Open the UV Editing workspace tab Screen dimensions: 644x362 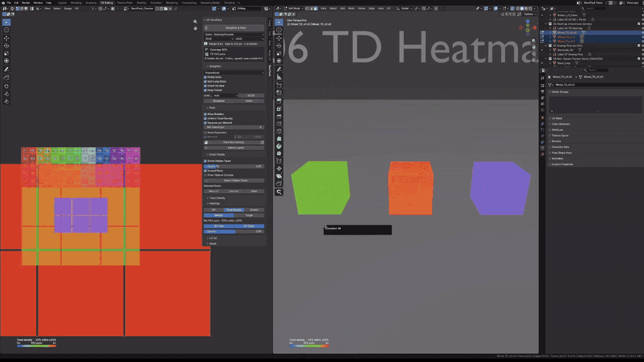(107, 3)
